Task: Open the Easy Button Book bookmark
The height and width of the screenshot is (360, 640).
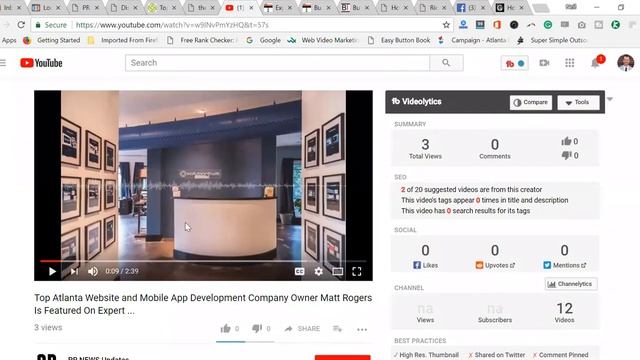Action: pyautogui.click(x=400, y=40)
